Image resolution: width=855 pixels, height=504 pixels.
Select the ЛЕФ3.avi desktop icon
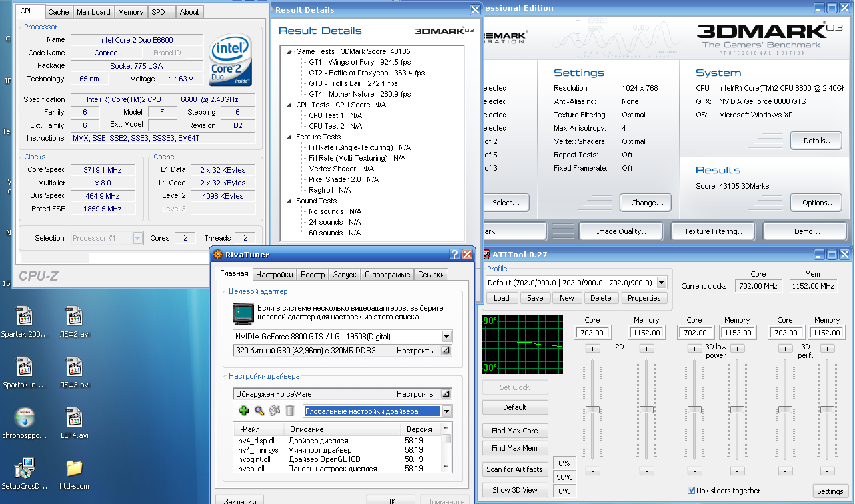pos(74,367)
